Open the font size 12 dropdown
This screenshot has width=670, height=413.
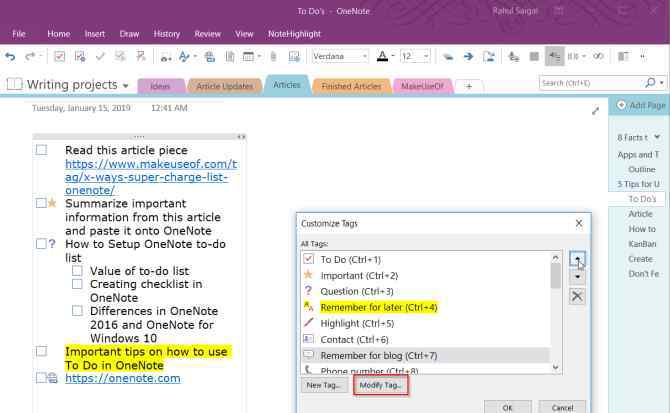(x=426, y=56)
